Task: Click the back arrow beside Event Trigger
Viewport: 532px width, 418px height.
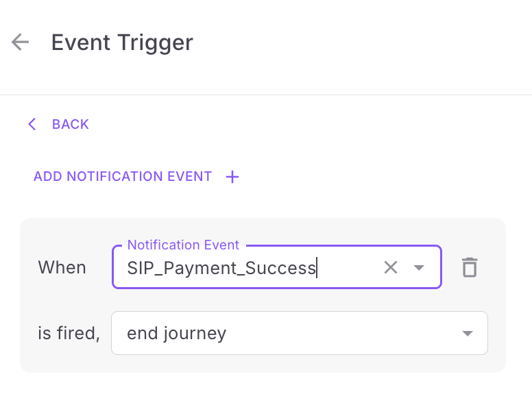Action: [x=20, y=42]
